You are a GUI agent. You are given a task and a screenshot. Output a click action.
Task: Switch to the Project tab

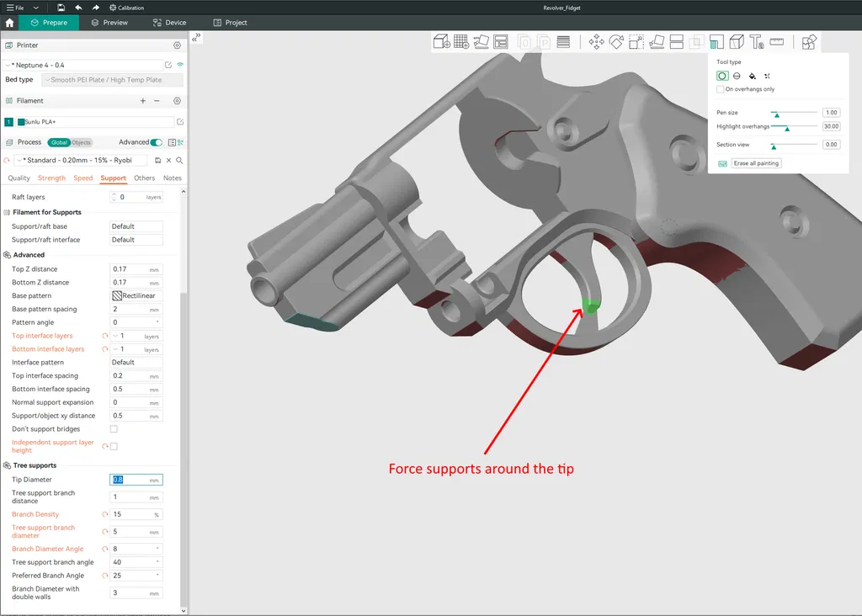[230, 23]
